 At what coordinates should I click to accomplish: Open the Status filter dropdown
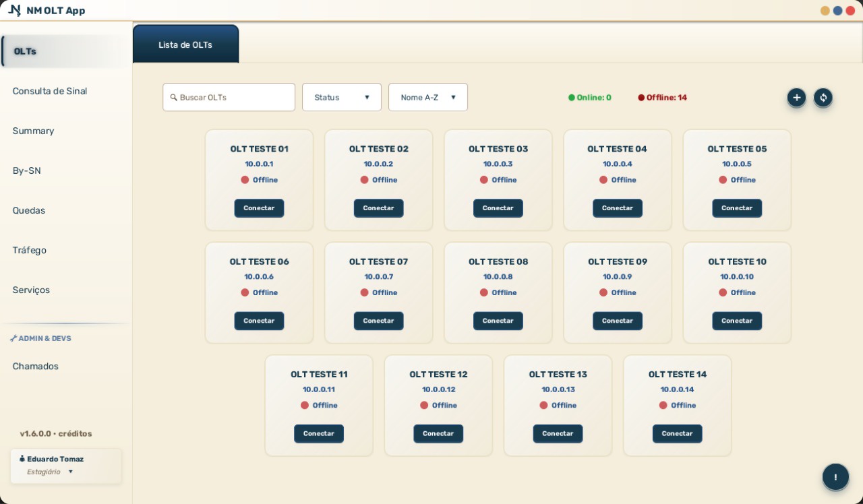coord(342,97)
